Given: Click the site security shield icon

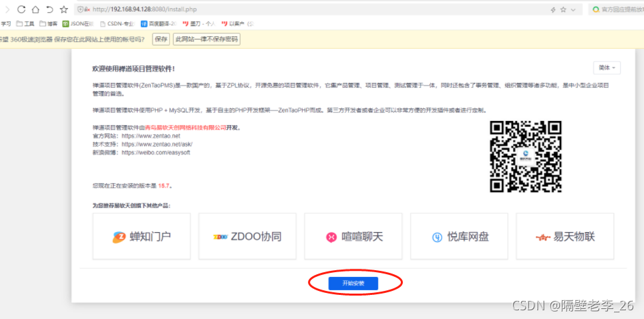Looking at the screenshot, I should pyautogui.click(x=80, y=9).
